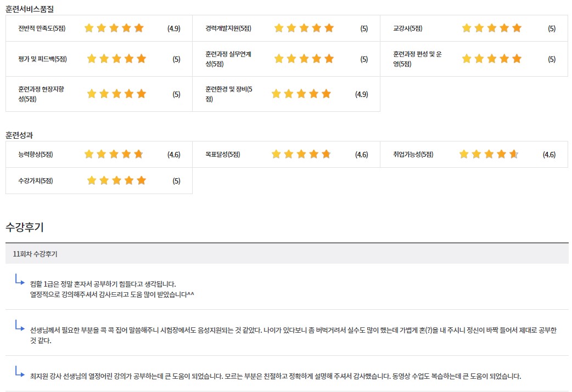Click the partially filled last star of 취업가능성
The height and width of the screenshot is (392, 572).
pos(514,154)
